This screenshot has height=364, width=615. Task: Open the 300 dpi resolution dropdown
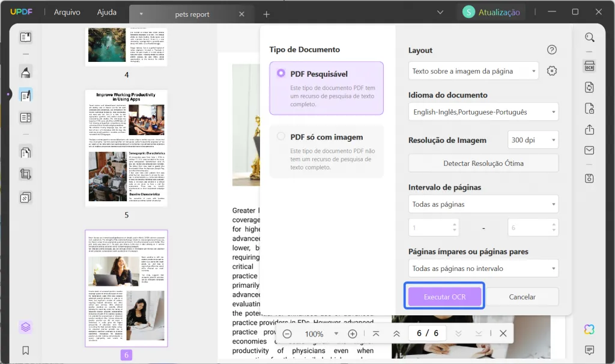coord(533,140)
